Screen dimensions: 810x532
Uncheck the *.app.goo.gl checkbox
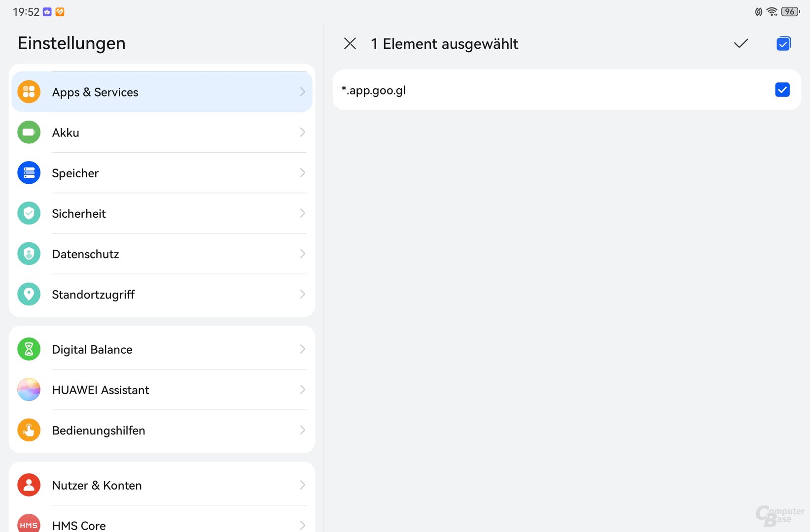tap(782, 90)
